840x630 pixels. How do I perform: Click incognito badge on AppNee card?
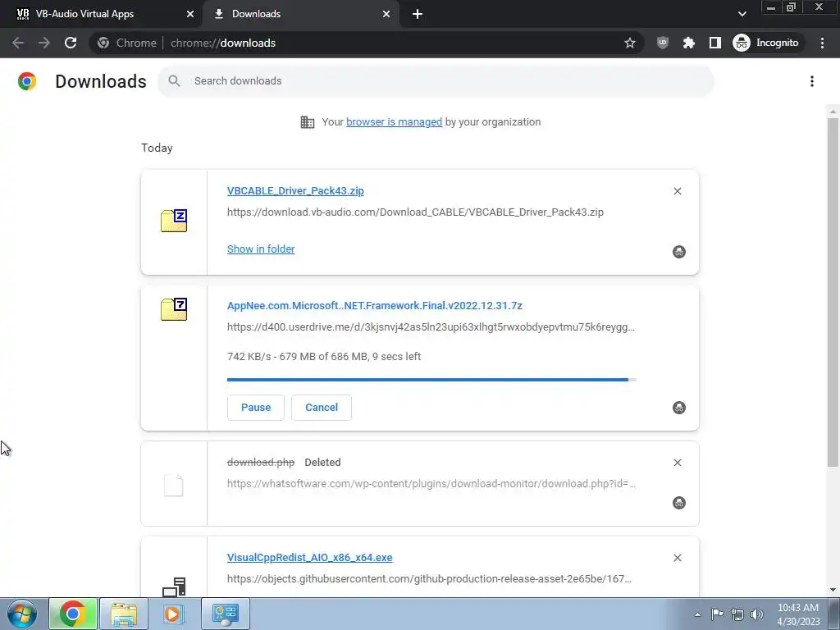point(679,408)
